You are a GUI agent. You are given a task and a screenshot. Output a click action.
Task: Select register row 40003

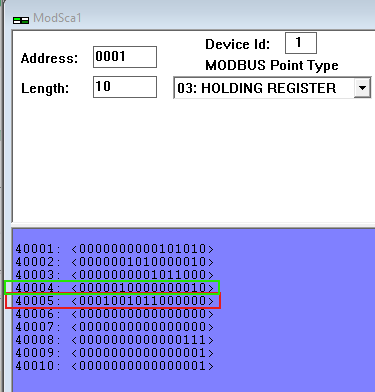pyautogui.click(x=114, y=275)
